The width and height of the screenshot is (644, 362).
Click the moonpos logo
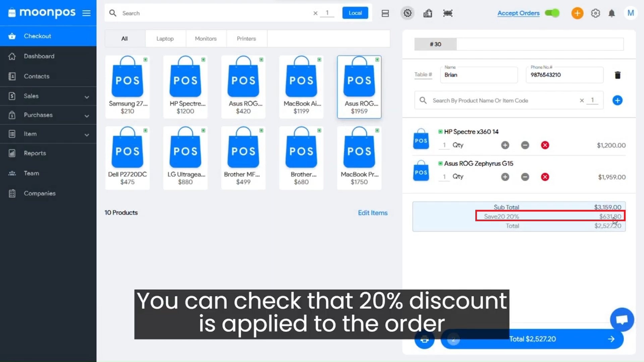click(42, 13)
